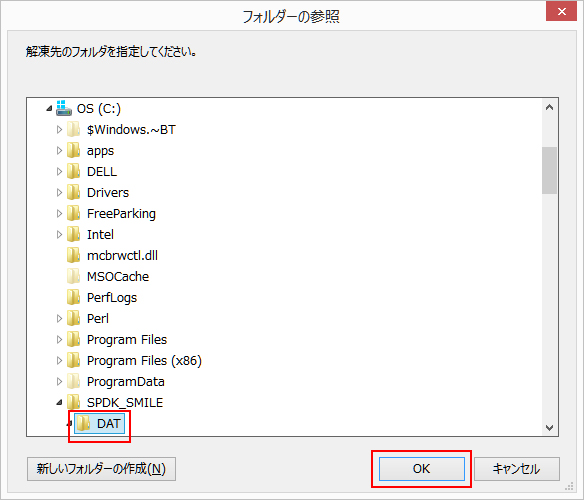The width and height of the screenshot is (584, 500).
Task: Expand the apps folder node
Action: [x=59, y=151]
